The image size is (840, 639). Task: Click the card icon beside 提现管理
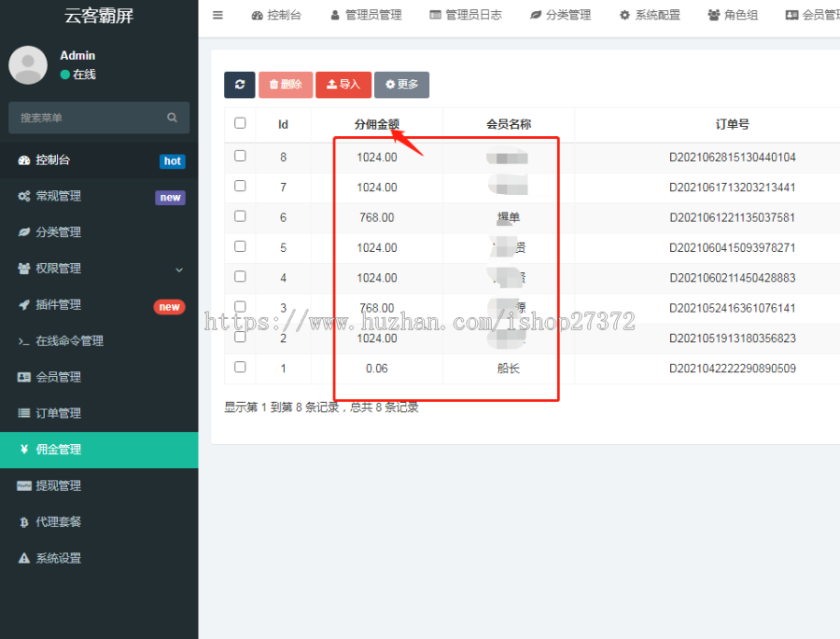(24, 486)
